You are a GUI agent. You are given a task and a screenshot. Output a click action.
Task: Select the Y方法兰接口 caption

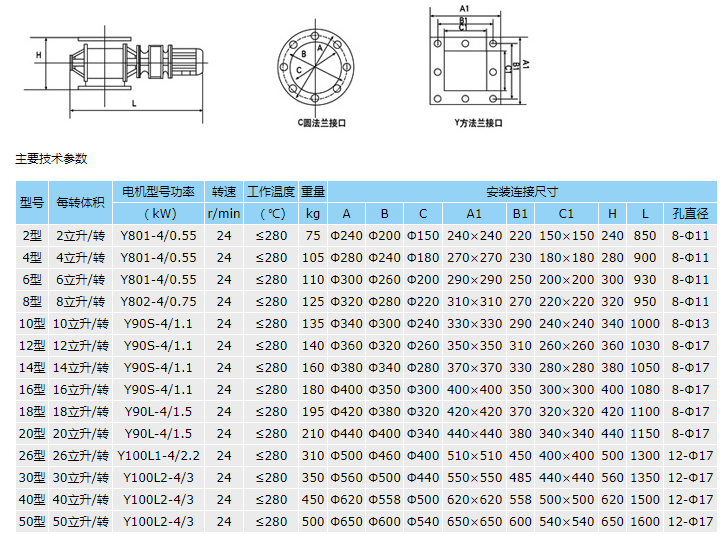[x=478, y=123]
